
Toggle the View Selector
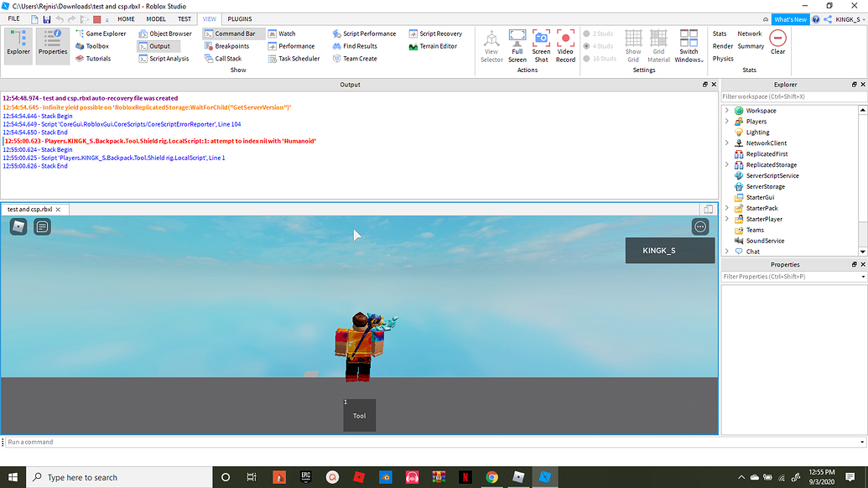(x=491, y=46)
